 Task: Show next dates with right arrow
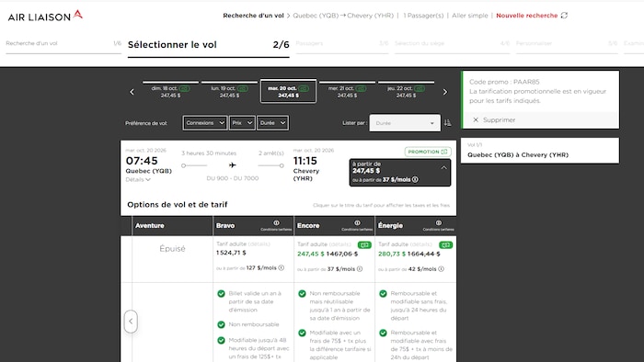pyautogui.click(x=444, y=92)
